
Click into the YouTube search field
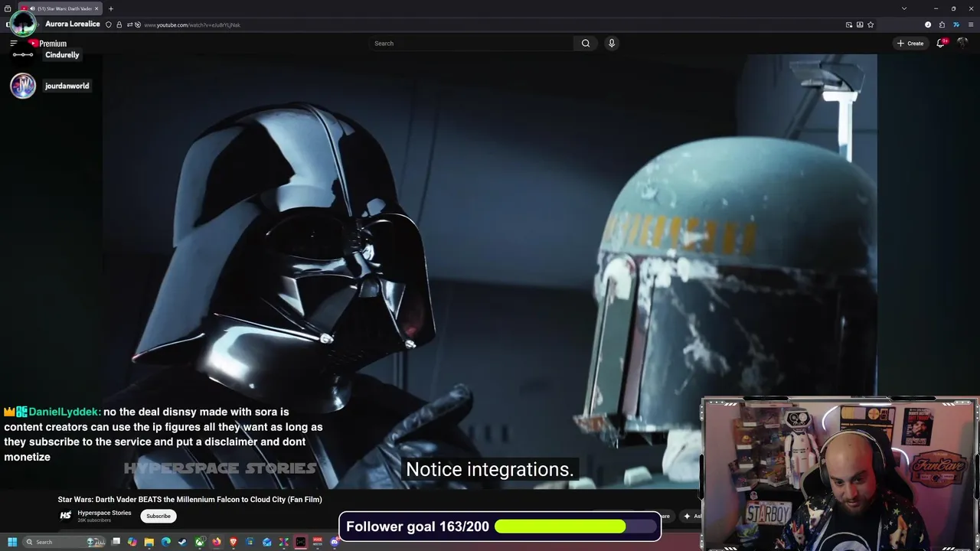(x=472, y=44)
